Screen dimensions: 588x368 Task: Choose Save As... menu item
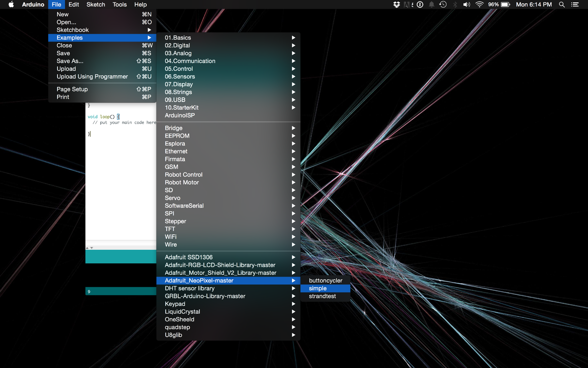(102, 61)
